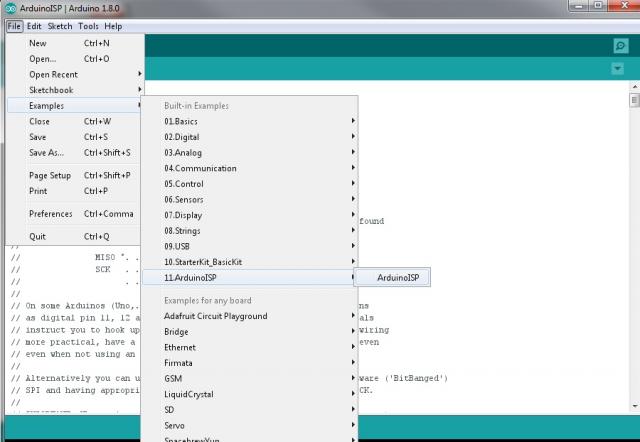Click the 'On some Arduinos (Uno,' comment line
This screenshot has height=442, width=640.
click(76, 306)
